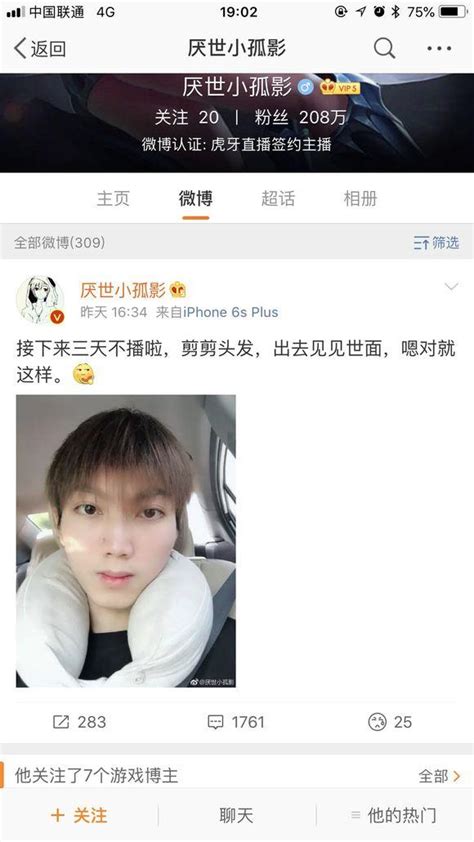Expand 全部 game bloggers list

click(439, 775)
